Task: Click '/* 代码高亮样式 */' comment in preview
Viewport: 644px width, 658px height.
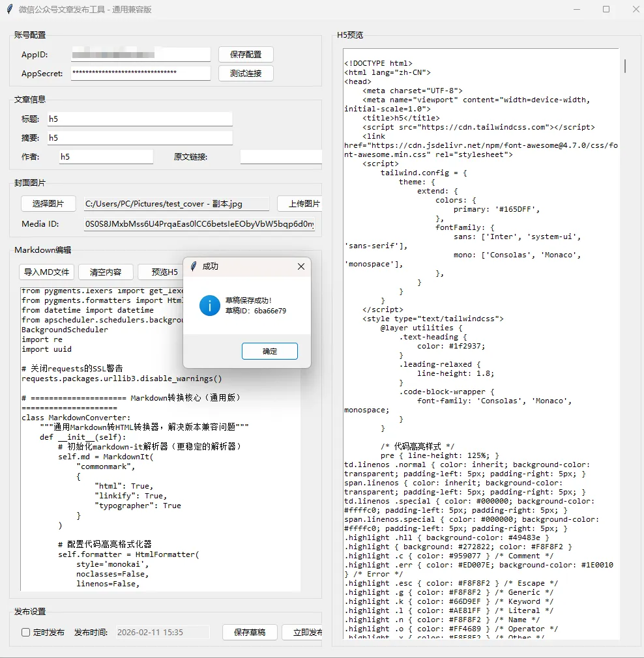Action: [x=417, y=446]
